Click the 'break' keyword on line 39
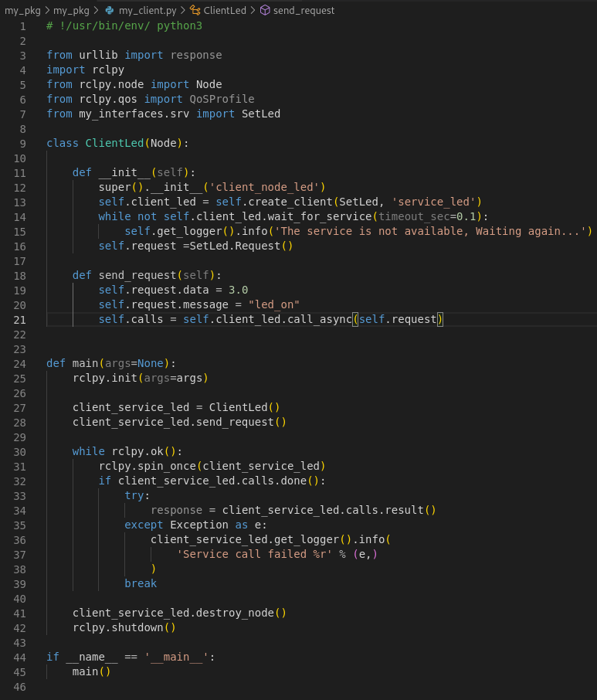Image resolution: width=597 pixels, height=700 pixels. 141,584
